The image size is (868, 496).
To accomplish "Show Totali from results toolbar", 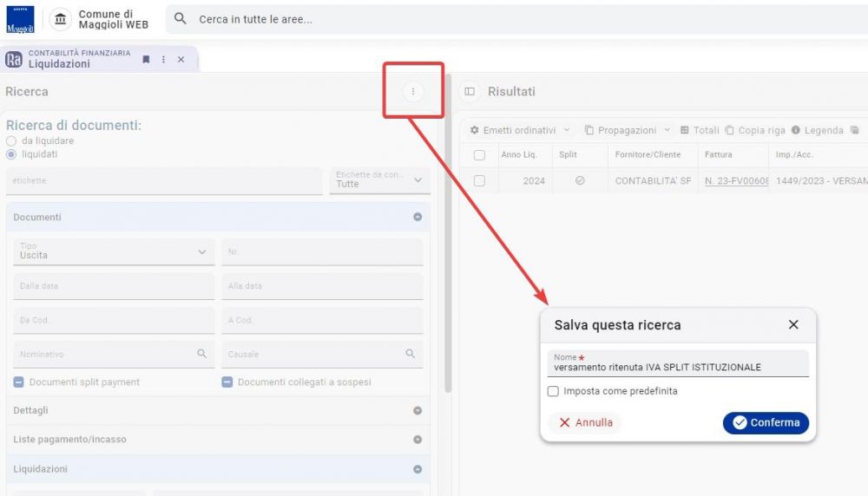I will (699, 130).
